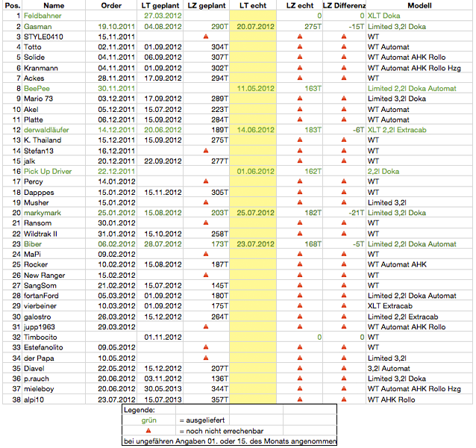Select the LZ geplant column header

[207, 5]
